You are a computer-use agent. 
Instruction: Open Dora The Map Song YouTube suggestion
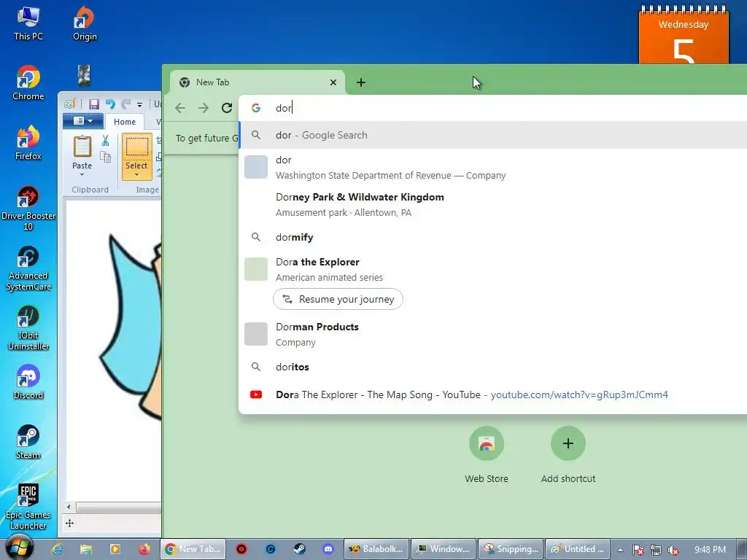[x=493, y=394]
